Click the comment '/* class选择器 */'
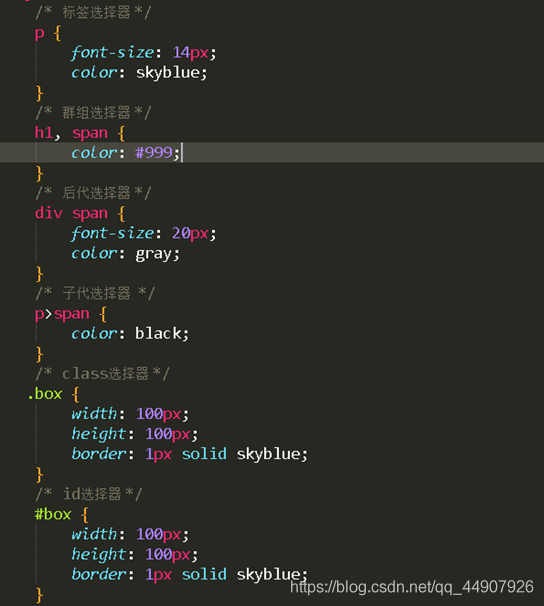 point(102,374)
